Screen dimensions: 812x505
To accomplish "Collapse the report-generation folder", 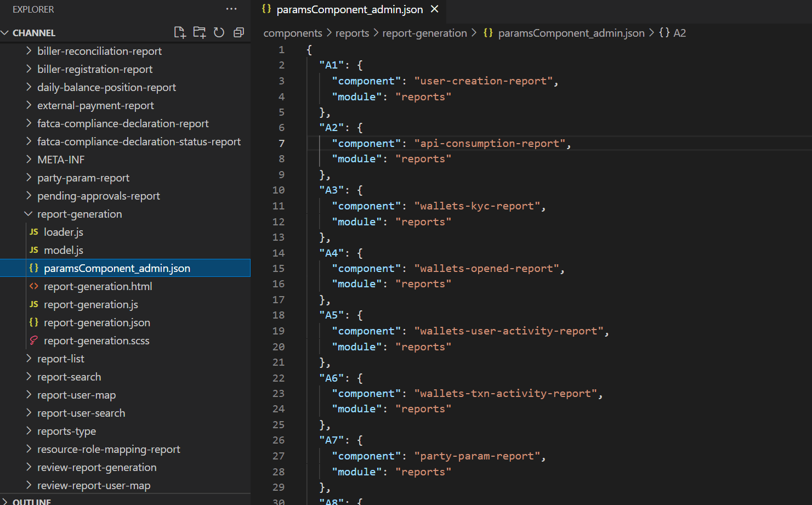I will 29,214.
